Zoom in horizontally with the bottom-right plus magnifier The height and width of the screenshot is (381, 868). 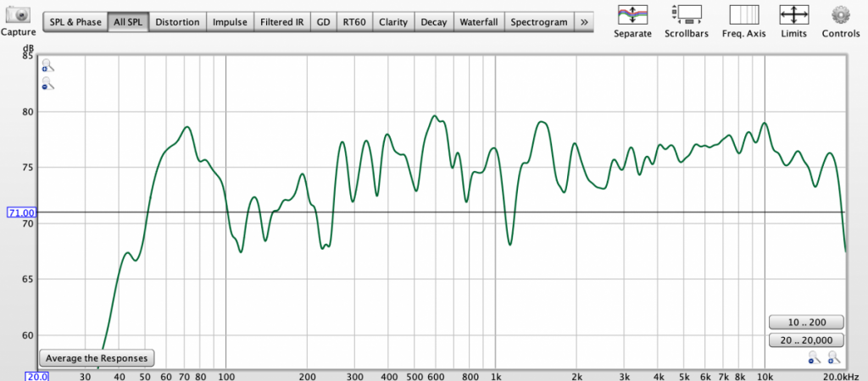(834, 356)
